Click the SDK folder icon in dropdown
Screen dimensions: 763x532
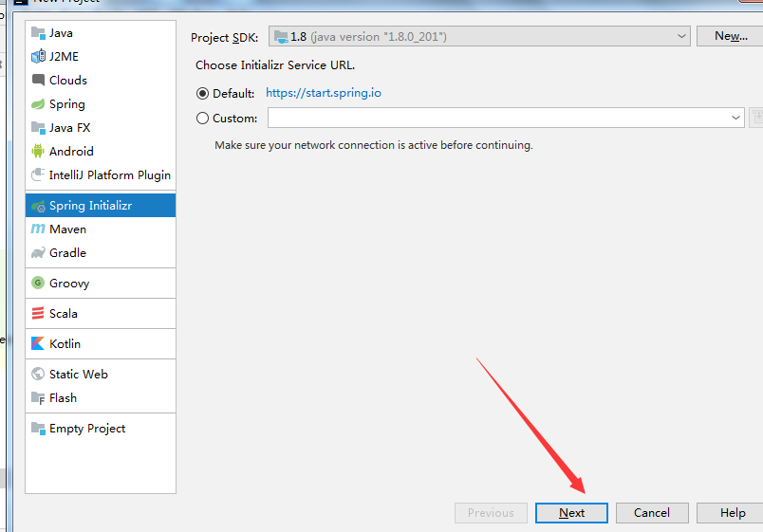click(x=281, y=36)
